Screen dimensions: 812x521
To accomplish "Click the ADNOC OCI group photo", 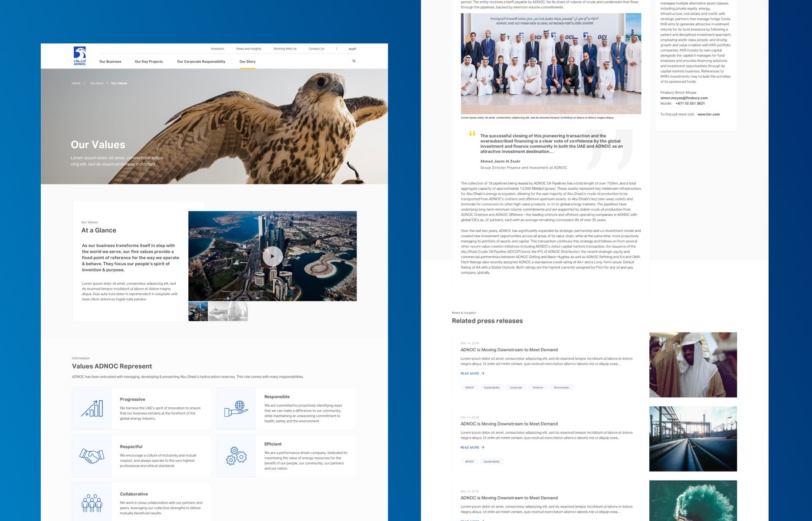I will pos(551,63).
